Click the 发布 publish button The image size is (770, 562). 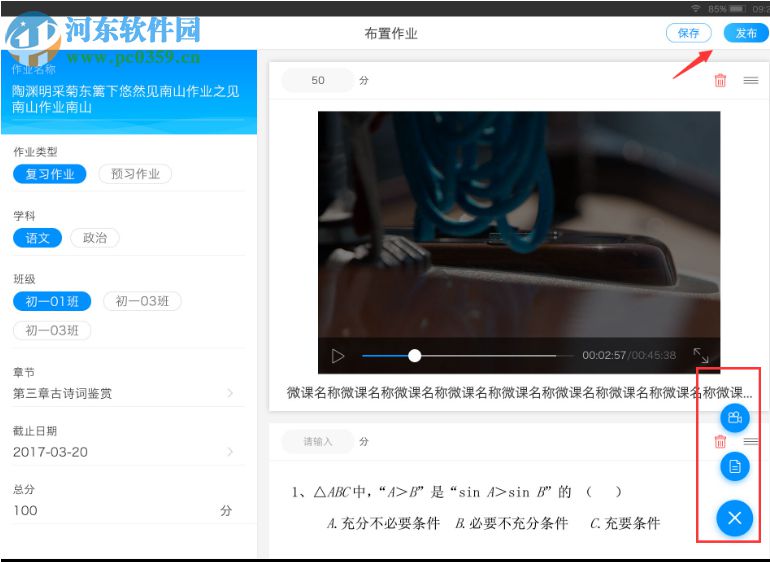(x=745, y=33)
